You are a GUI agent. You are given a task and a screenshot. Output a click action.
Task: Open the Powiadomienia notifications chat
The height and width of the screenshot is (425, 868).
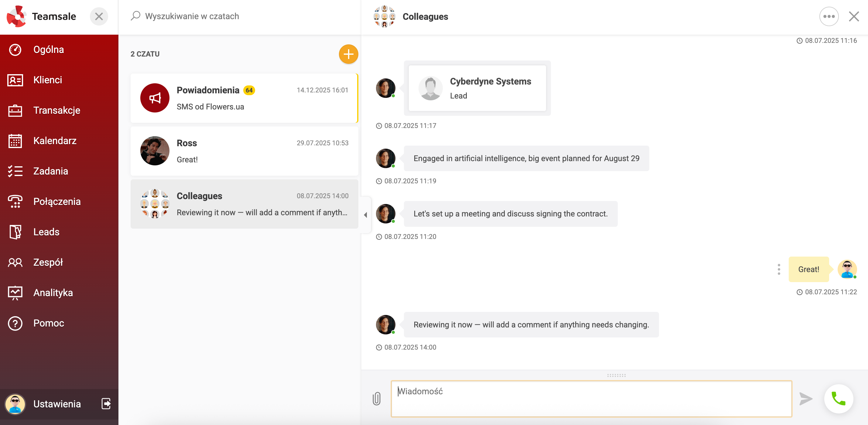(x=244, y=98)
